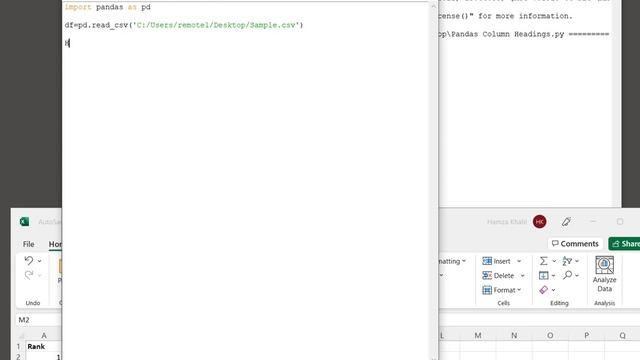The width and height of the screenshot is (640, 360).
Task: Click the Clear eraser icon
Action: point(544,290)
